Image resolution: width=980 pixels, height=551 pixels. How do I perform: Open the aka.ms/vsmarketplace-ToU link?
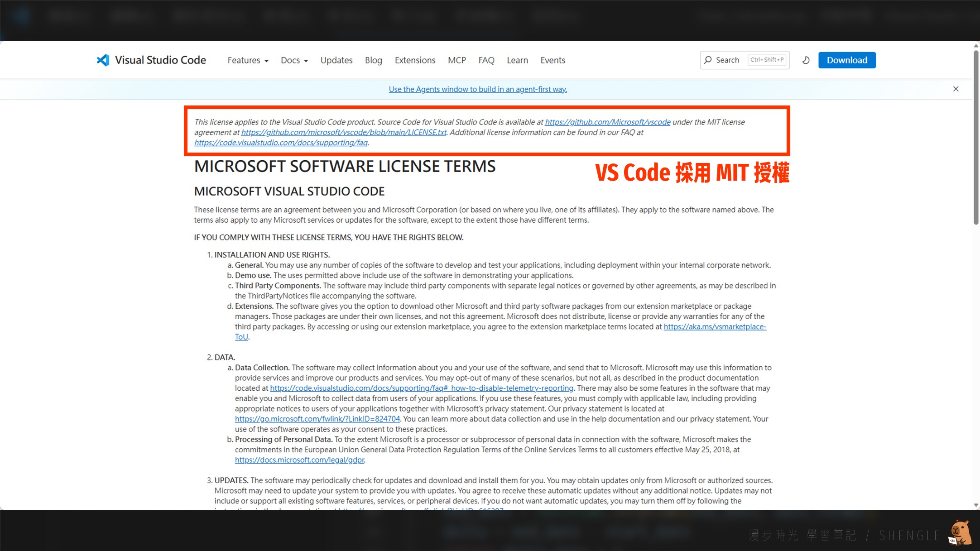tap(715, 326)
